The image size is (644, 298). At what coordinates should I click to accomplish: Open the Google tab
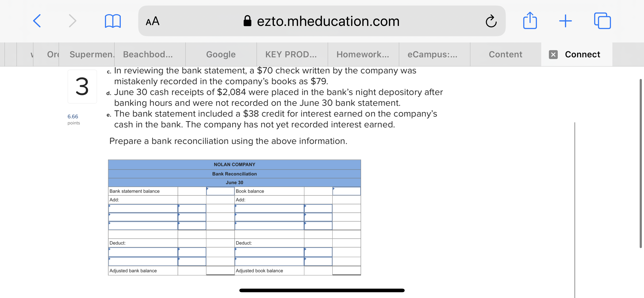(221, 54)
